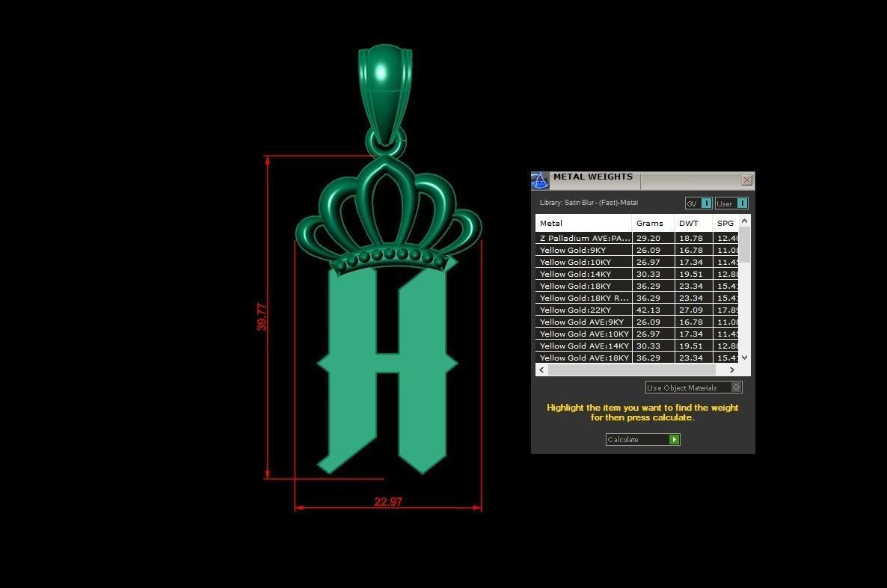Sort by the SPG column header
This screenshot has height=588, width=887.
(x=725, y=223)
